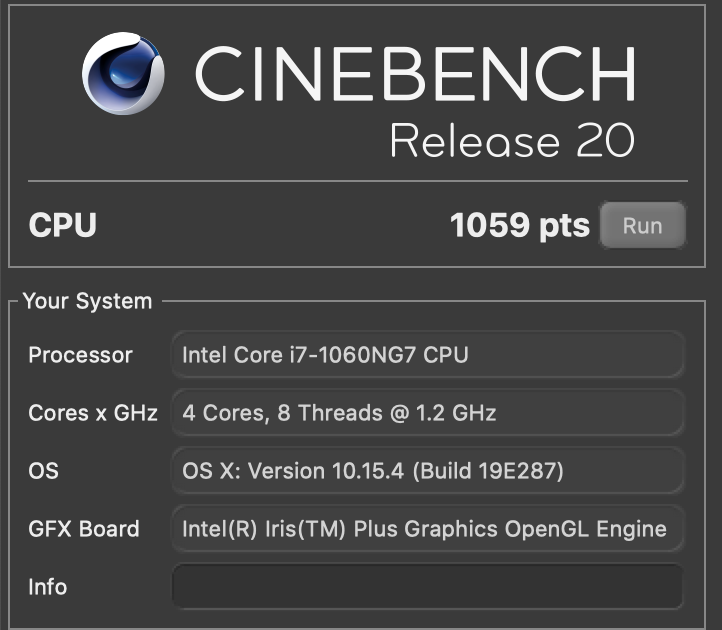
Task: Click the Cinebench sphere logo icon
Action: coord(123,73)
